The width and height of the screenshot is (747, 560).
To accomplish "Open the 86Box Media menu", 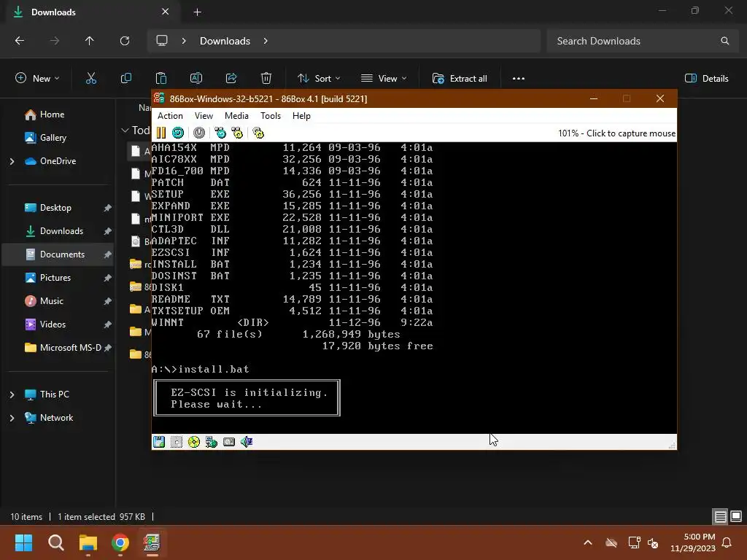I will click(x=236, y=116).
